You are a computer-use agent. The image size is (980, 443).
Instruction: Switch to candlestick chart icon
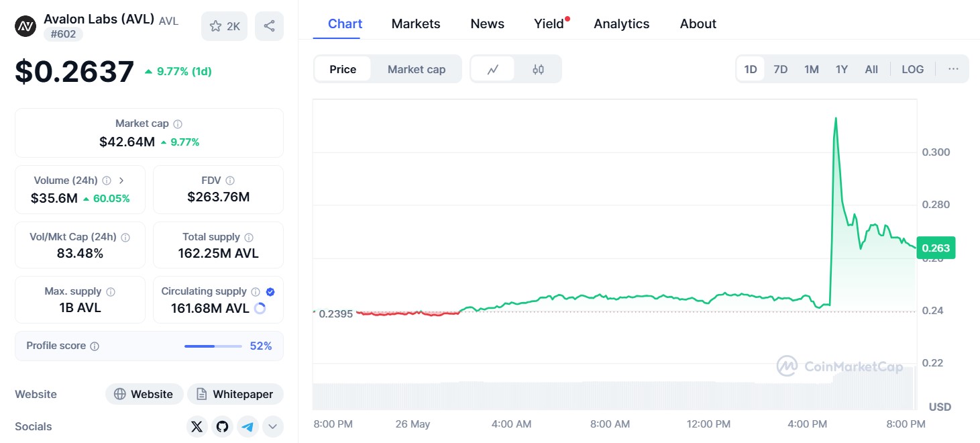pos(538,69)
